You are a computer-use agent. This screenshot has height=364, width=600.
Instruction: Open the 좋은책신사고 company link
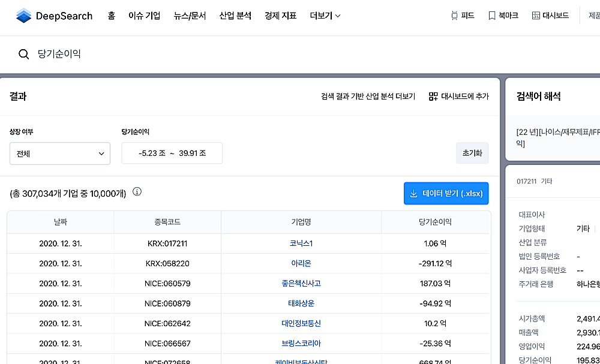[x=301, y=283]
